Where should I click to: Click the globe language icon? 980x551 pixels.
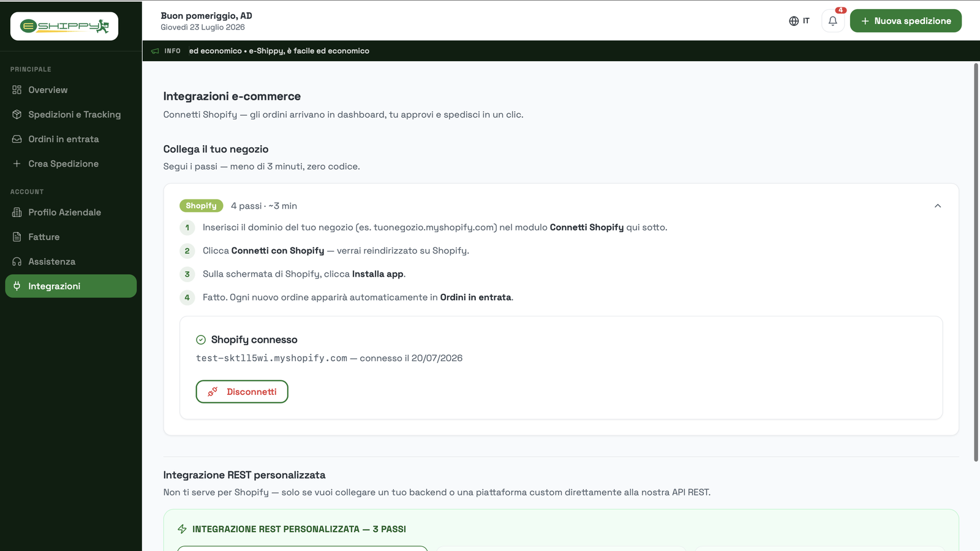[794, 21]
